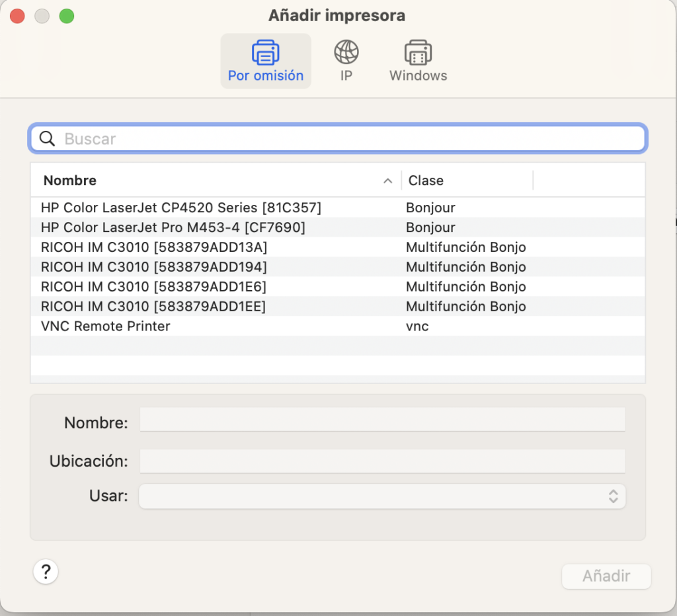Image resolution: width=677 pixels, height=616 pixels.
Task: Open the Usar dropdown menu
Action: click(382, 496)
